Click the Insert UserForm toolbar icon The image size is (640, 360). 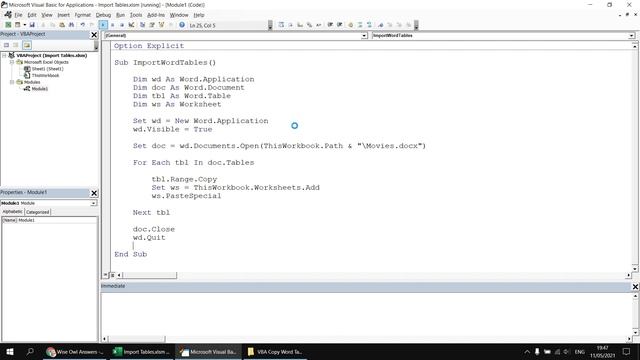tap(18, 25)
